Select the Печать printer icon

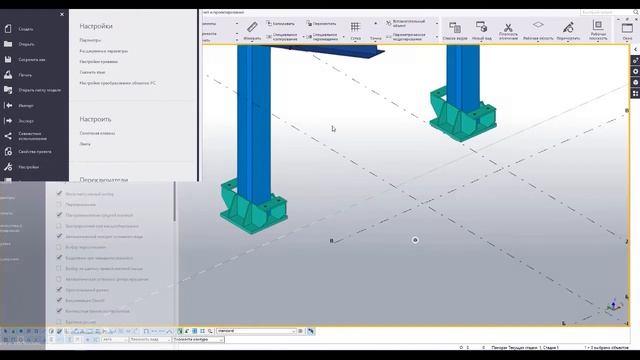(x=8, y=75)
